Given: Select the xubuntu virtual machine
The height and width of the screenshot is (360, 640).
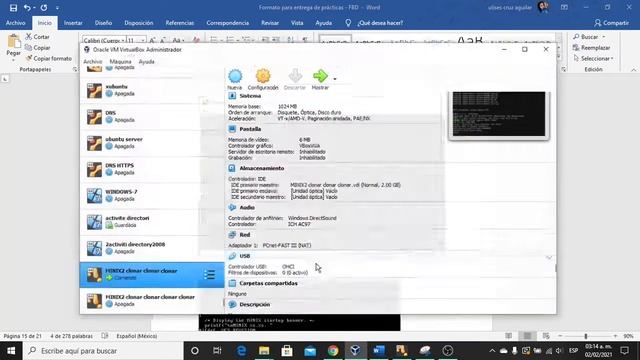Looking at the screenshot, I should [x=152, y=90].
